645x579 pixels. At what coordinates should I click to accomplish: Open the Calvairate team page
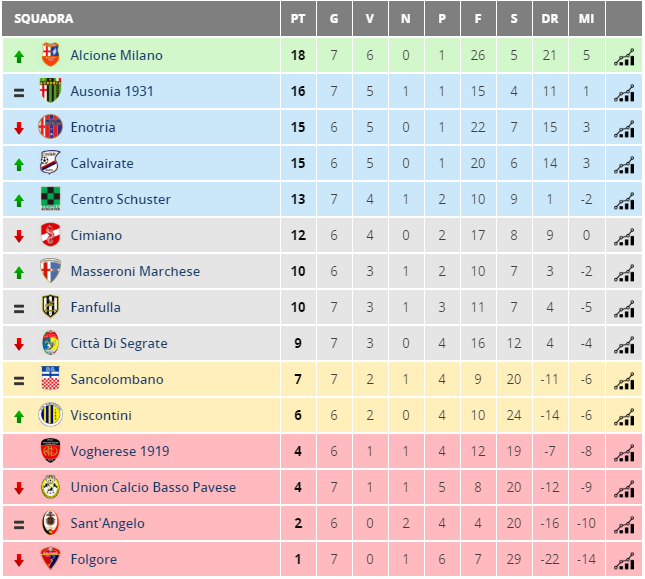pyautogui.click(x=102, y=163)
